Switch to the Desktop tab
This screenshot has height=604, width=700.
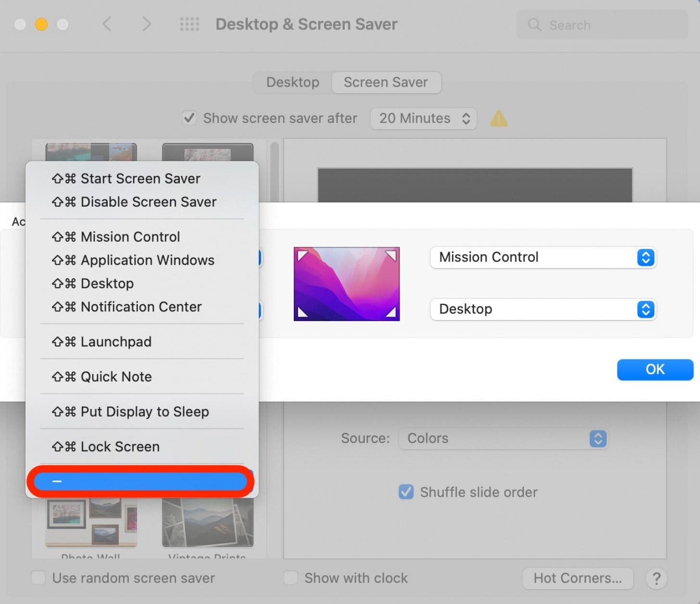click(x=292, y=82)
